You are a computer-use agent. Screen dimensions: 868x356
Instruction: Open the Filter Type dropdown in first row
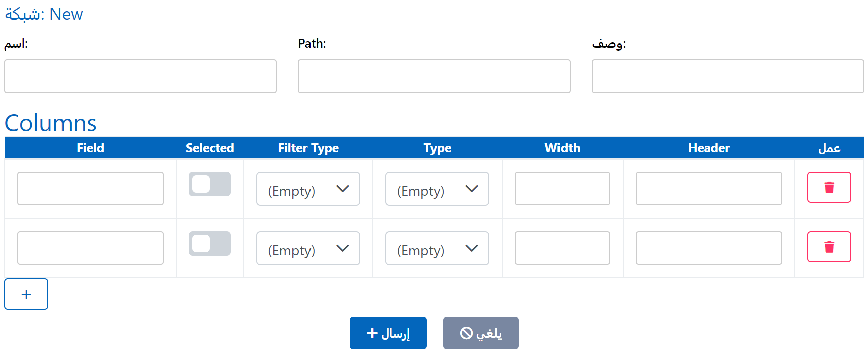point(308,189)
